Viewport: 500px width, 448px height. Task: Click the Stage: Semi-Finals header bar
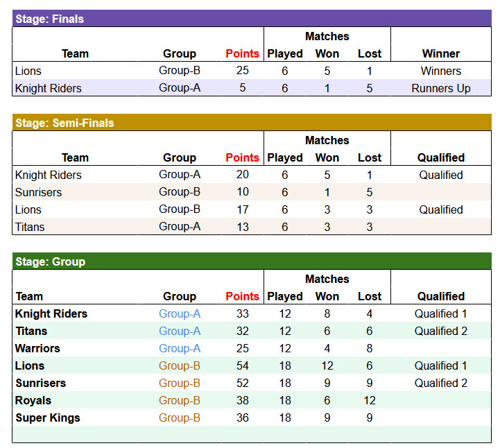251,123
